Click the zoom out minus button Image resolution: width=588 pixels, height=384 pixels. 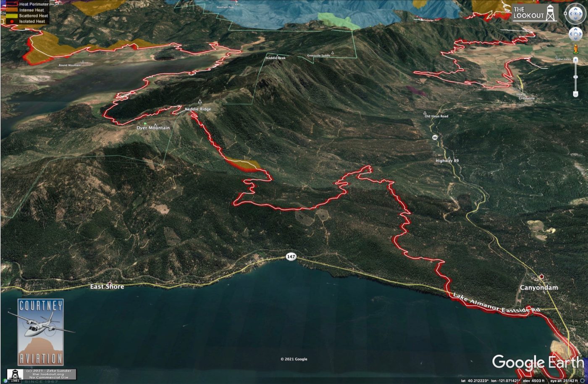[x=575, y=94]
